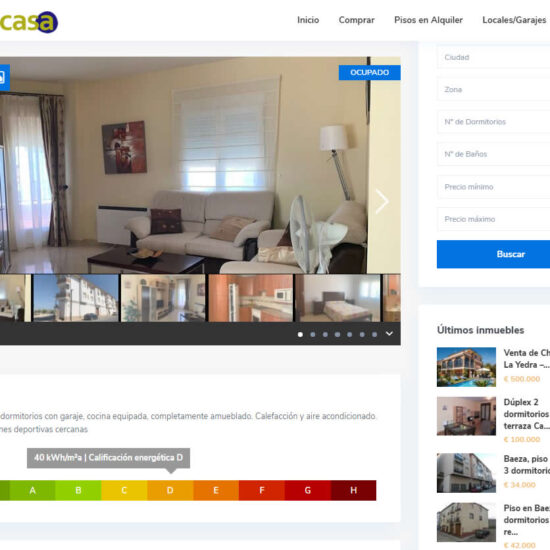Open the Piso en Baeza listing title
Image resolution: width=550 pixels, height=550 pixels.
click(x=526, y=520)
